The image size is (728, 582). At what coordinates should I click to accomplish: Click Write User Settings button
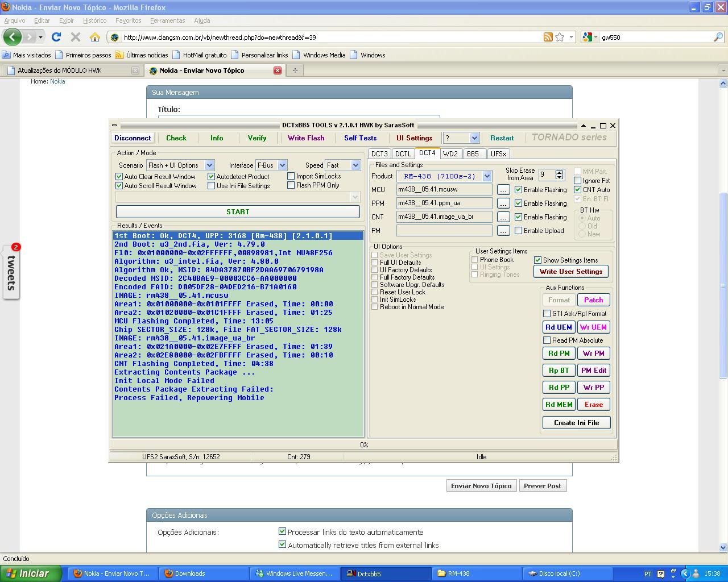[x=571, y=272]
